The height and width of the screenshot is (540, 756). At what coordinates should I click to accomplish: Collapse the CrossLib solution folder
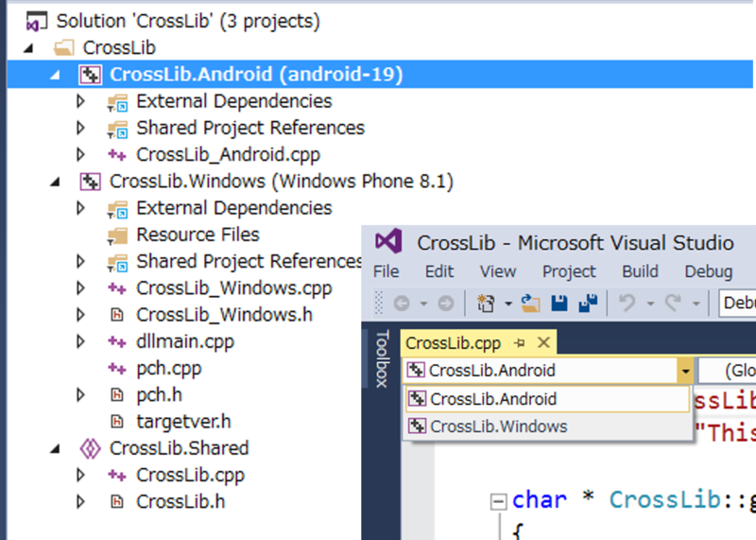pos(28,48)
